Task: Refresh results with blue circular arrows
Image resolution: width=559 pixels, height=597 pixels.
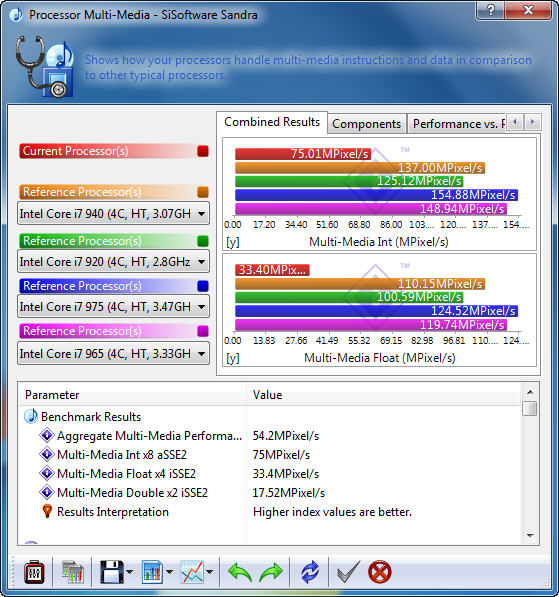Action: pos(310,572)
